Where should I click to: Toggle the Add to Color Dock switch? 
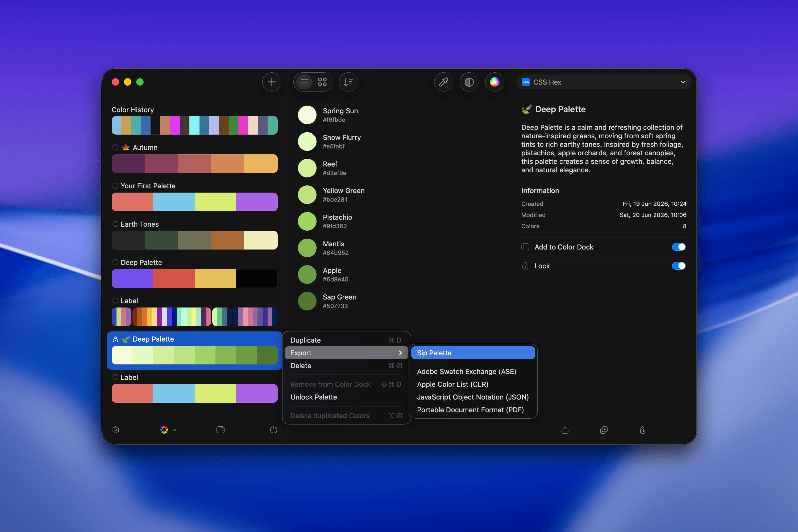(x=679, y=247)
